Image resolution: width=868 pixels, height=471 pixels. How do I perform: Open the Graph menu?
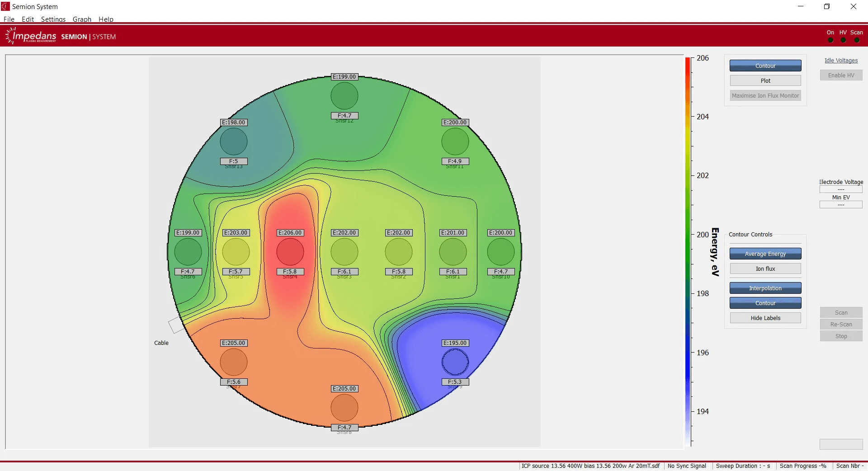click(x=82, y=19)
